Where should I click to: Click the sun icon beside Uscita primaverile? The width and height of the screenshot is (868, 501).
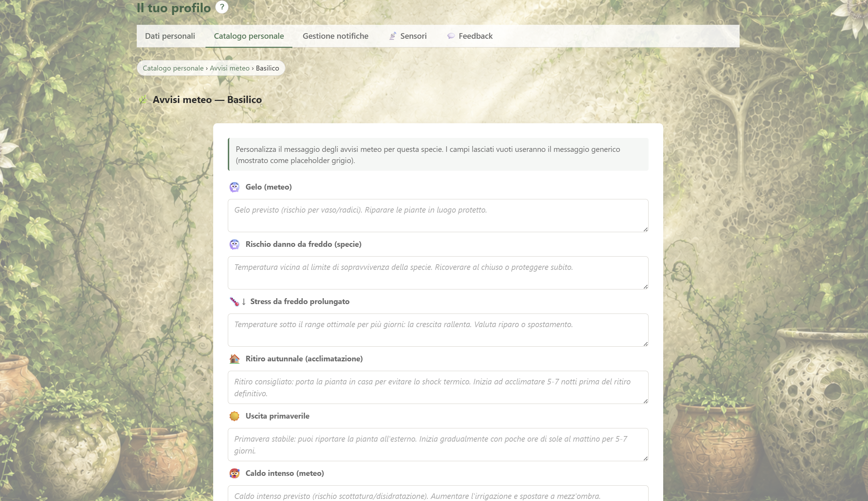click(x=234, y=416)
